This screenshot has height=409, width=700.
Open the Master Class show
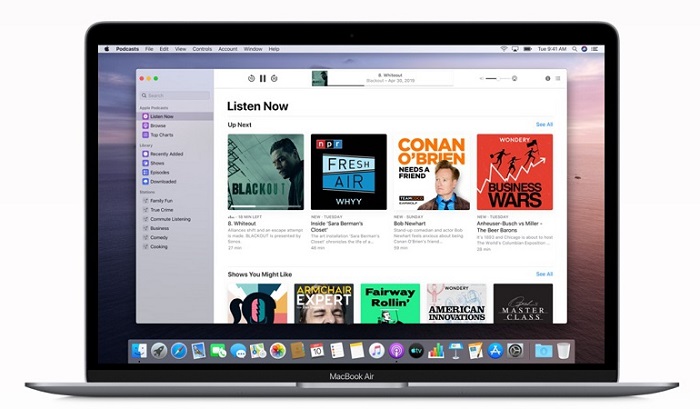pos(523,304)
